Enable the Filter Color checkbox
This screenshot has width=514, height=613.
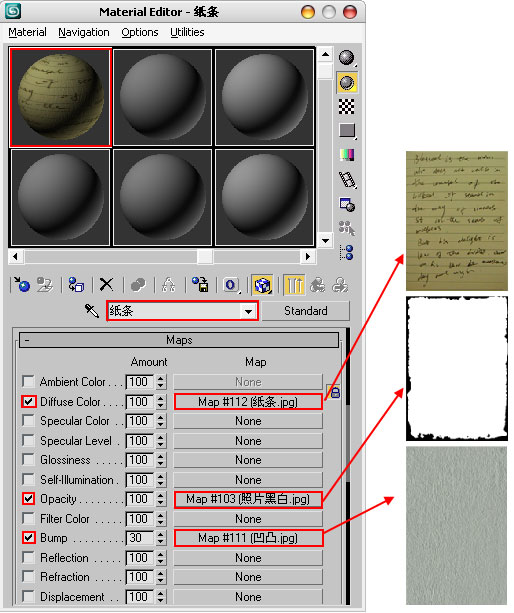(x=28, y=518)
